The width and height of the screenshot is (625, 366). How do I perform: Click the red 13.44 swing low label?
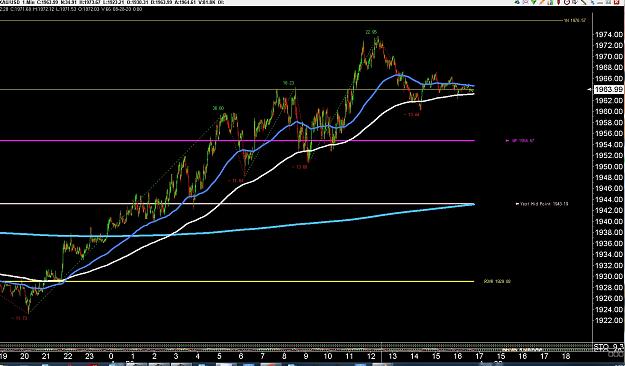click(411, 114)
